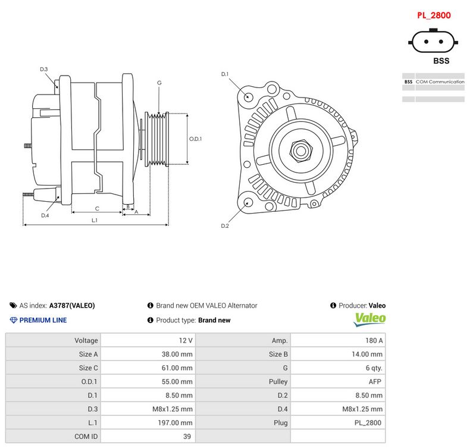Screen dimensions: 476x448
Task: Click the G label in the table
Action: 243,368
